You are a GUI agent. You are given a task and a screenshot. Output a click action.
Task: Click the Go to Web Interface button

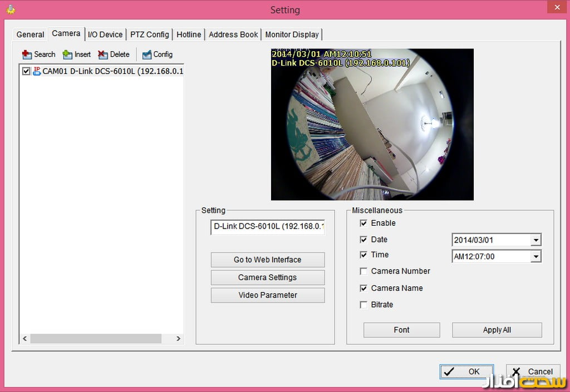click(267, 260)
